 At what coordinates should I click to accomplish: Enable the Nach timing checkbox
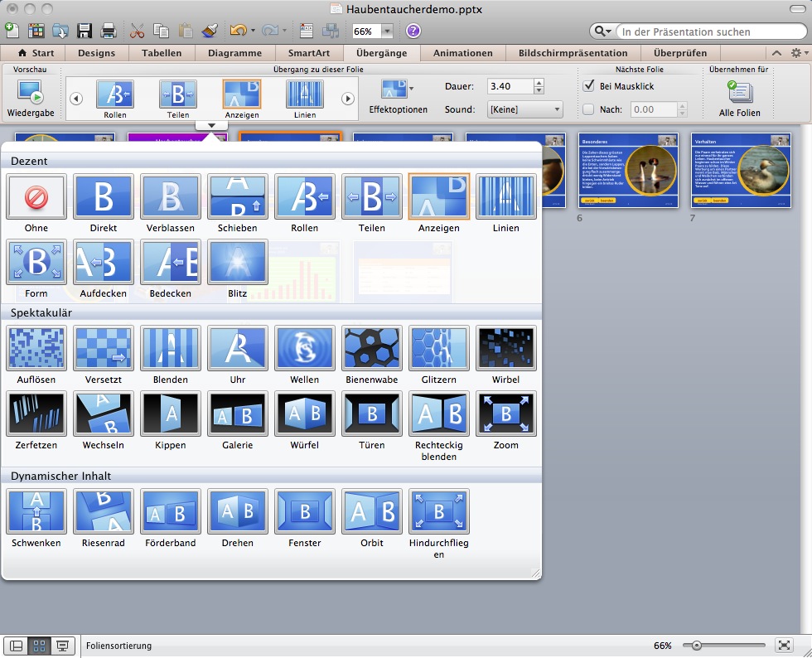coord(589,109)
